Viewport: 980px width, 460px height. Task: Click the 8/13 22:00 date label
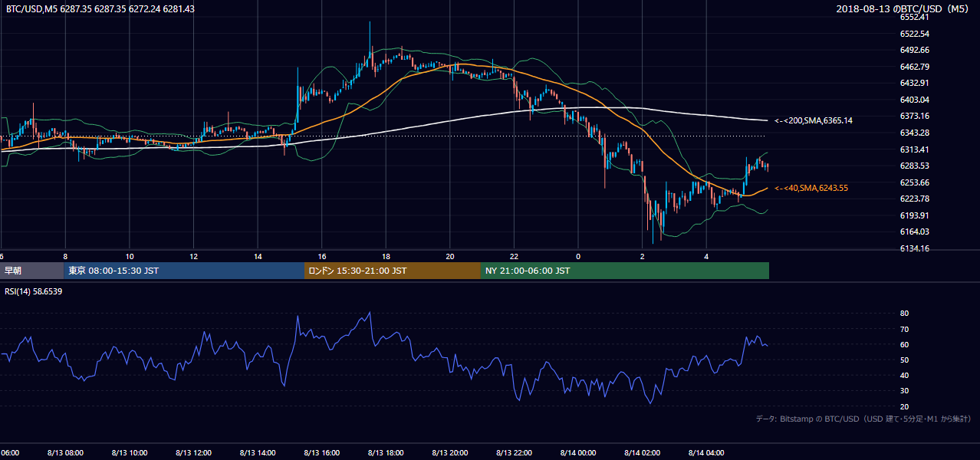click(x=514, y=452)
